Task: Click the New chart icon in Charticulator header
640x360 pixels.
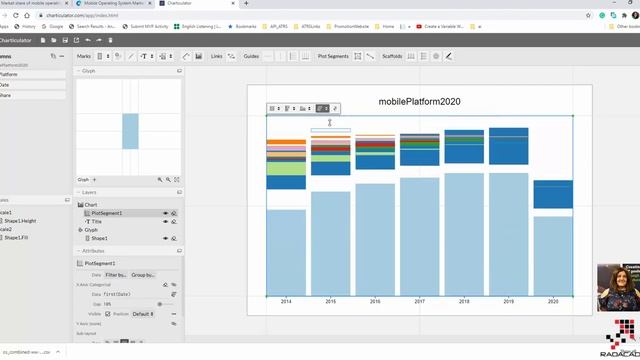Action: pyautogui.click(x=42, y=40)
